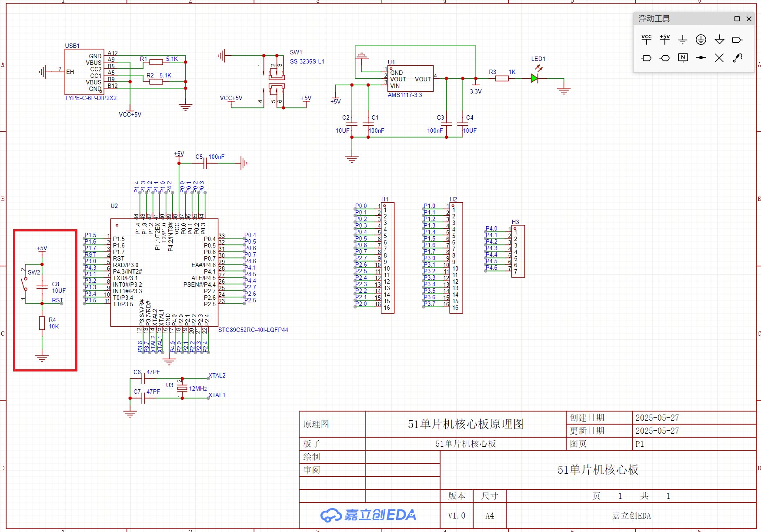Click the RST net label near C8
The height and width of the screenshot is (532, 761).
click(57, 300)
